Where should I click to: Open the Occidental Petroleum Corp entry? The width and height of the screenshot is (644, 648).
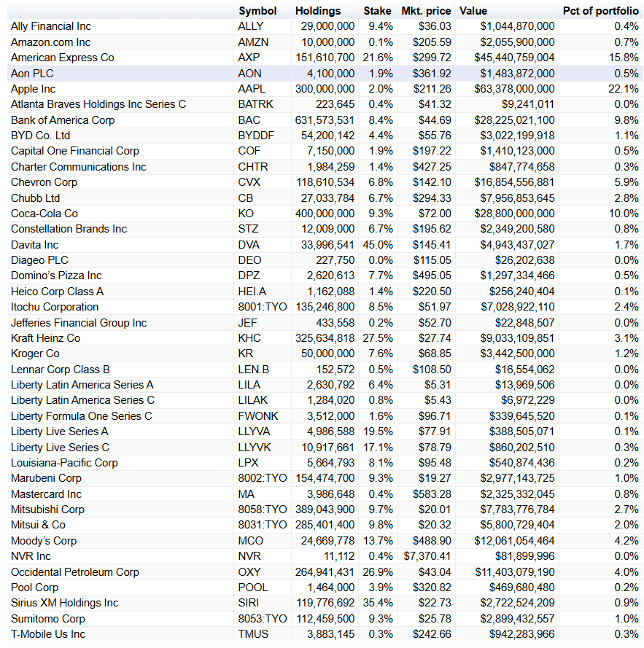(74, 572)
